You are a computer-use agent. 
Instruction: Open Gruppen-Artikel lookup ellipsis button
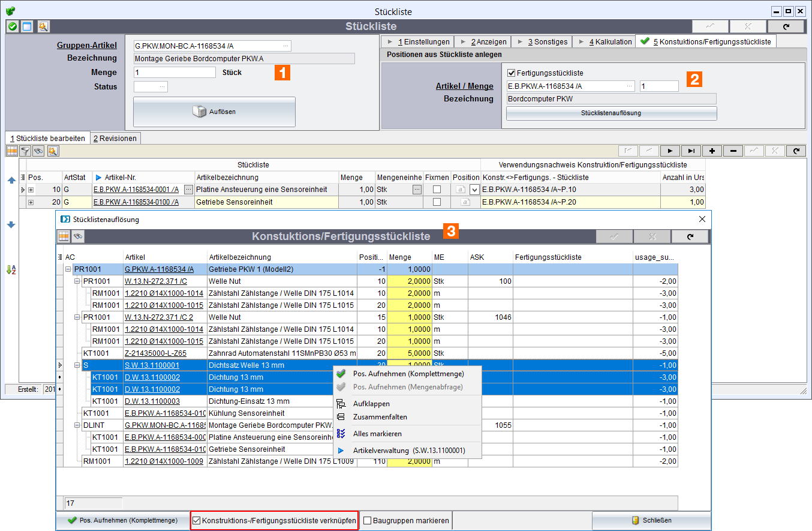click(x=285, y=46)
